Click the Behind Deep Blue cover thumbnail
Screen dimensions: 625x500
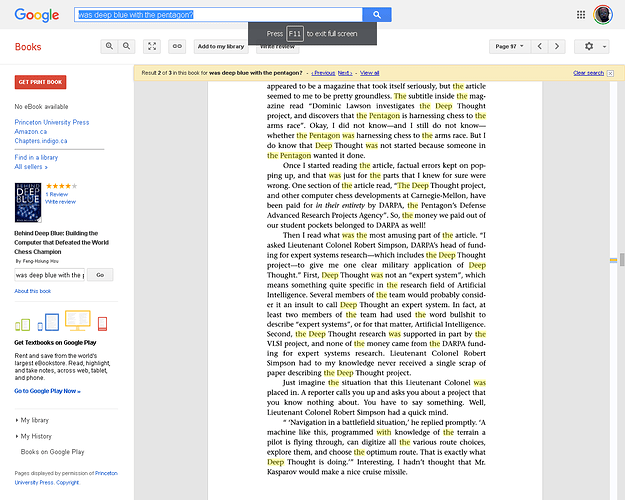coord(28,203)
